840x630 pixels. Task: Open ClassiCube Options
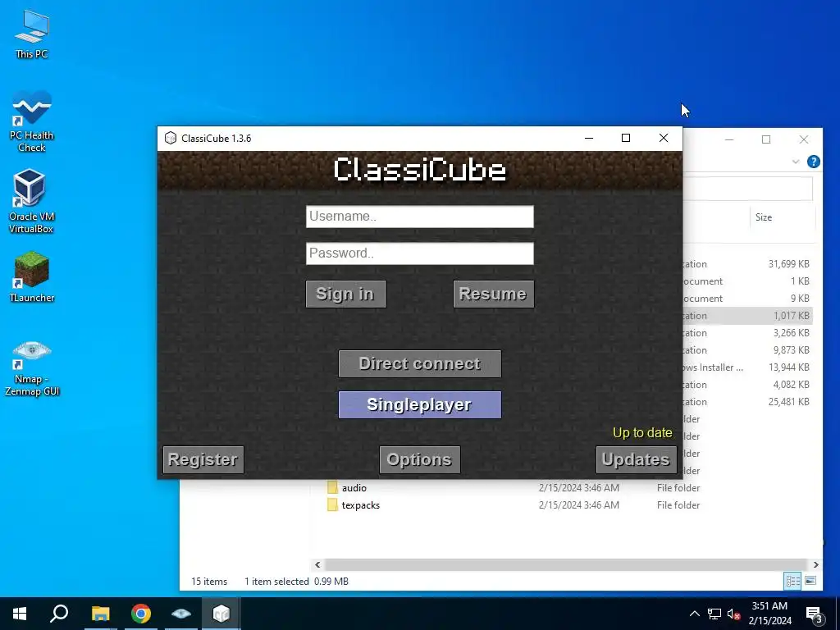pyautogui.click(x=419, y=459)
